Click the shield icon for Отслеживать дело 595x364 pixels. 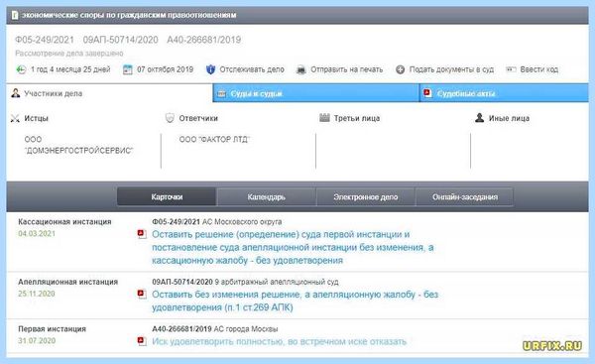click(210, 69)
